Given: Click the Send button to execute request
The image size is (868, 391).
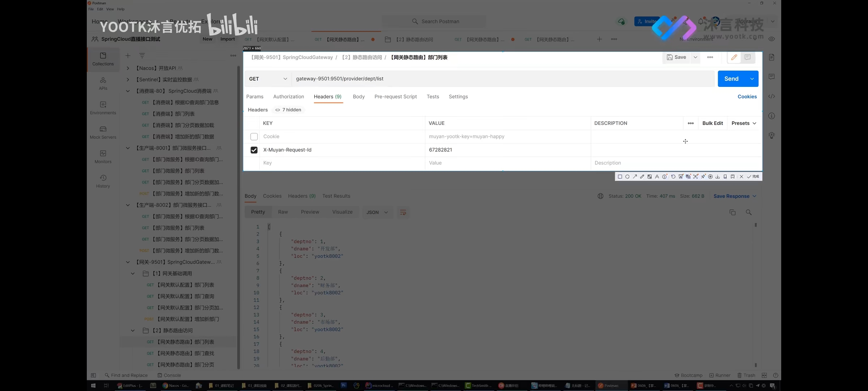Looking at the screenshot, I should [731, 79].
